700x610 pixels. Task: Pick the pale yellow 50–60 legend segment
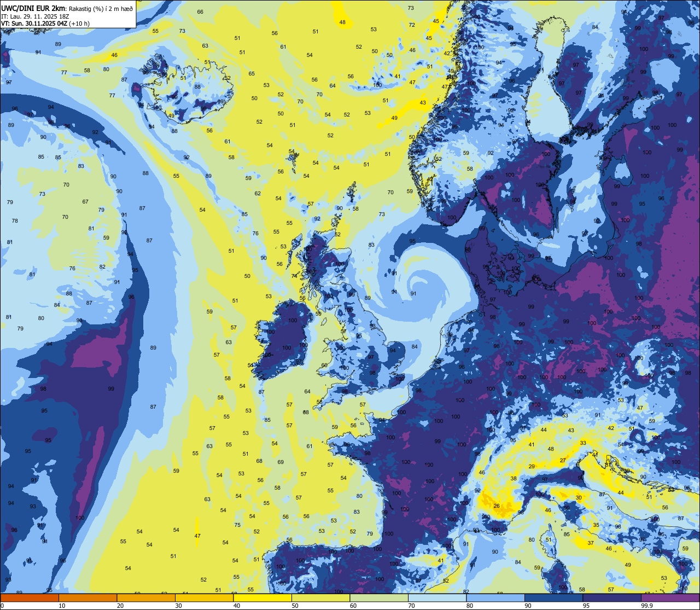[x=320, y=597]
